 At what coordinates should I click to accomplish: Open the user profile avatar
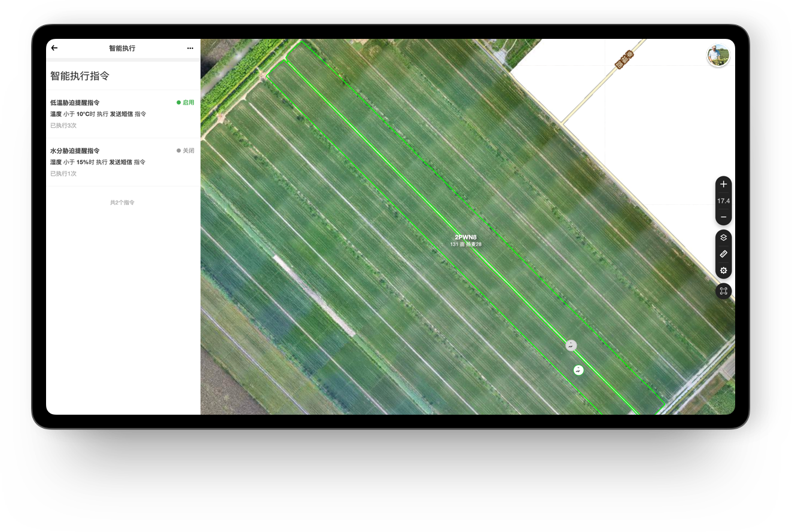(x=718, y=56)
